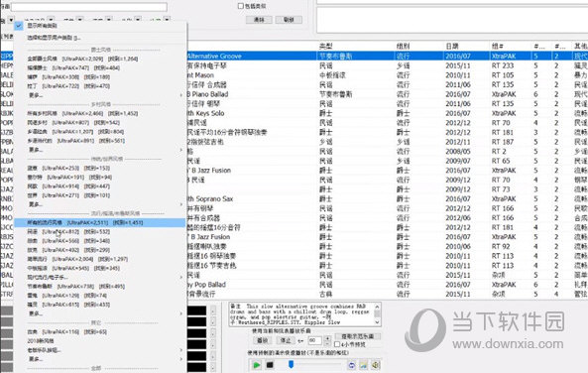
Task: Decrease tempo with the minus stepper
Action: tap(327, 343)
